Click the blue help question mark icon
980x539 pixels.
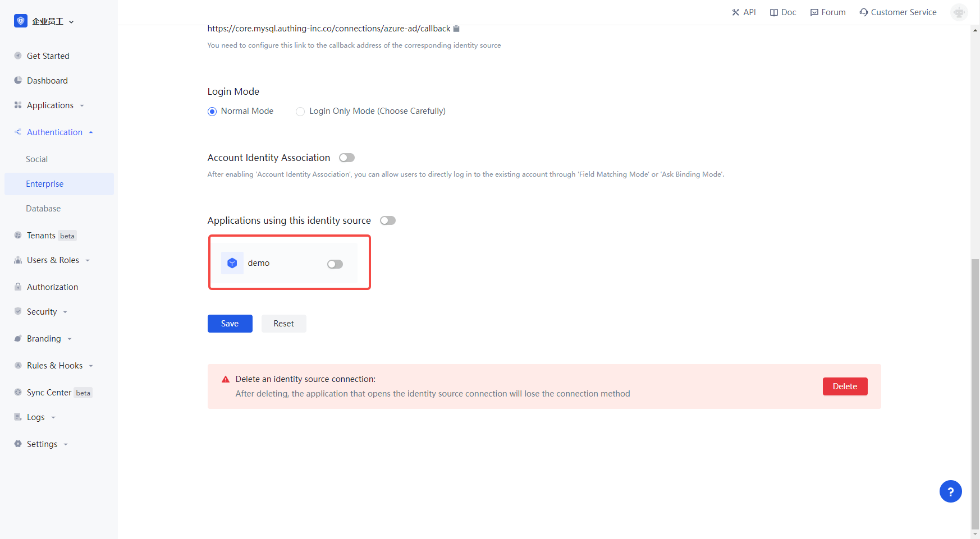(x=950, y=492)
